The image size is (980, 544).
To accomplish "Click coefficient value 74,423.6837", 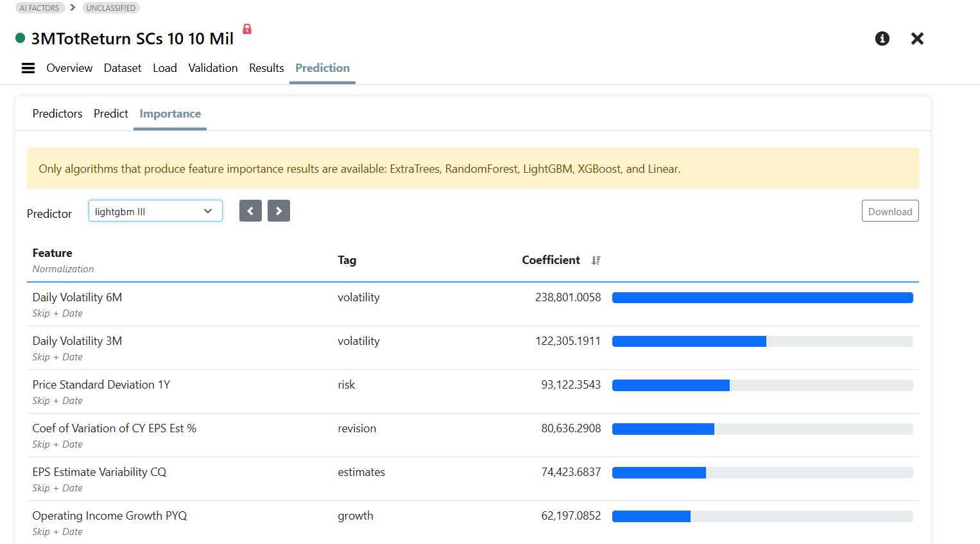I will coord(571,472).
